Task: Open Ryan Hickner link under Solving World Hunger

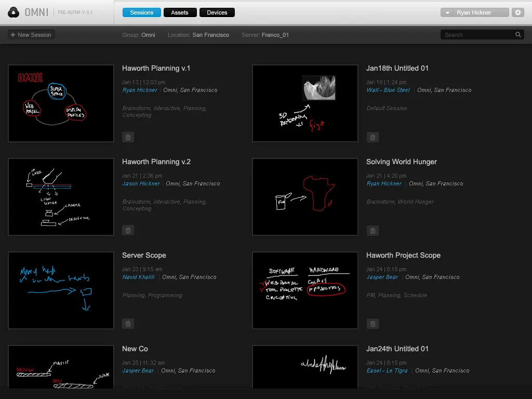Action: (x=384, y=183)
